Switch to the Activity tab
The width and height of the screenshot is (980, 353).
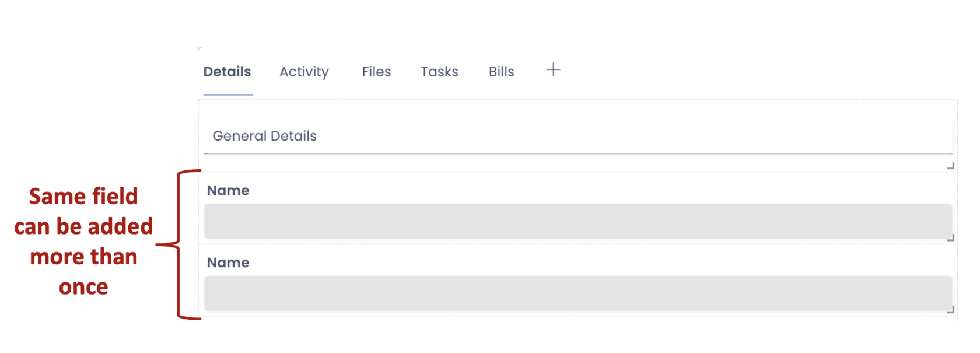(x=304, y=72)
